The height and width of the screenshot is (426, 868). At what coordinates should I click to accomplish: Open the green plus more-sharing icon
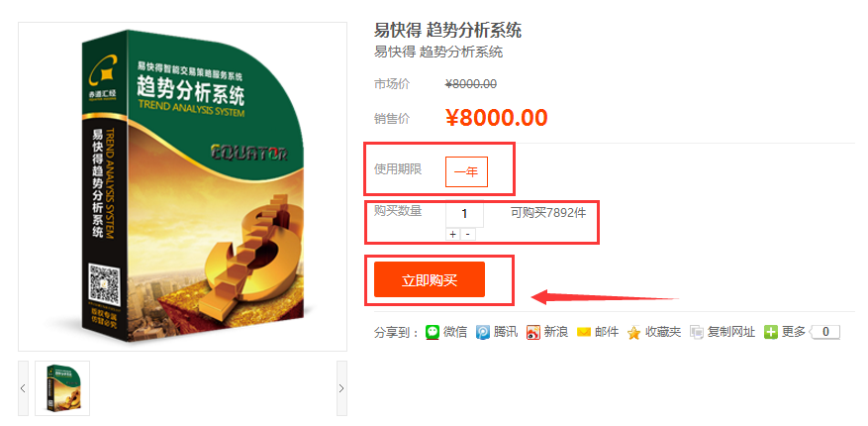pyautogui.click(x=771, y=332)
